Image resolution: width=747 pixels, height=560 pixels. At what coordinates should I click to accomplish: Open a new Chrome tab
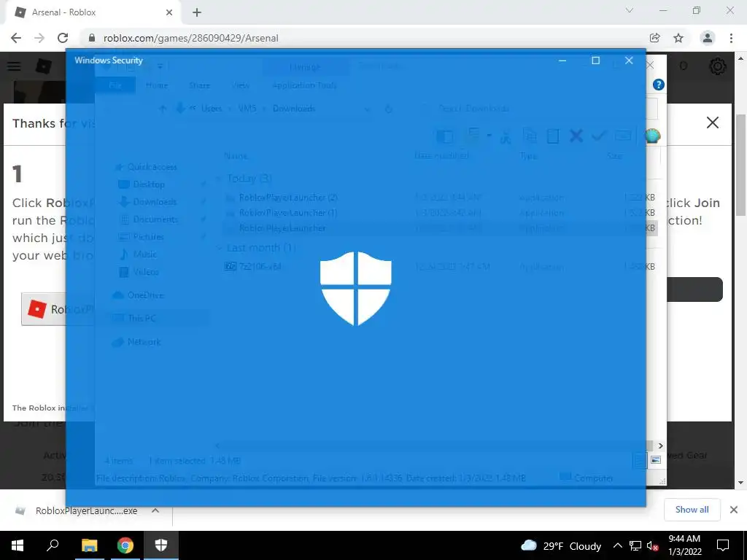point(197,12)
